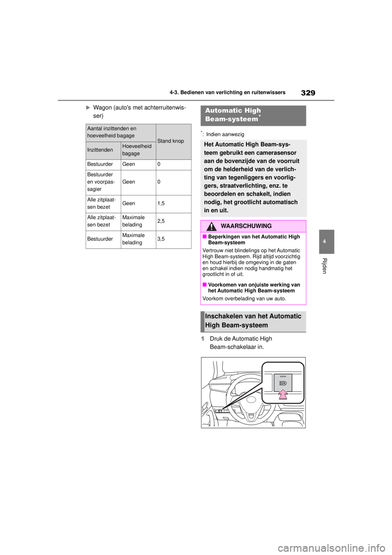
Task: Click 'Voorkom overbelading van uw auto.' text
Action: click(x=244, y=299)
